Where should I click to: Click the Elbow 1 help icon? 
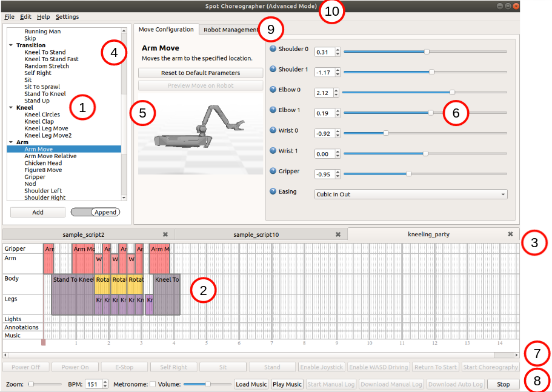[273, 110]
